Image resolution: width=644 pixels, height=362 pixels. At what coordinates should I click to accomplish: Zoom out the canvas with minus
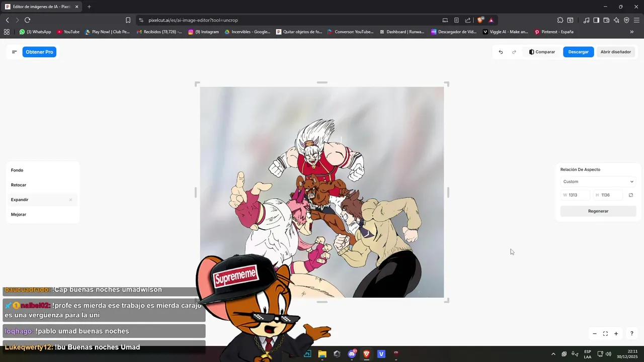click(x=595, y=334)
